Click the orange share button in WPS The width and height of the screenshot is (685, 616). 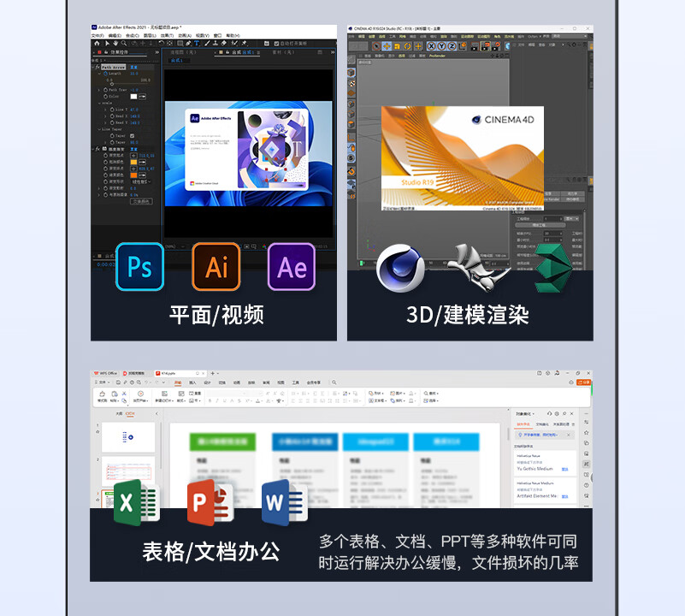click(583, 382)
